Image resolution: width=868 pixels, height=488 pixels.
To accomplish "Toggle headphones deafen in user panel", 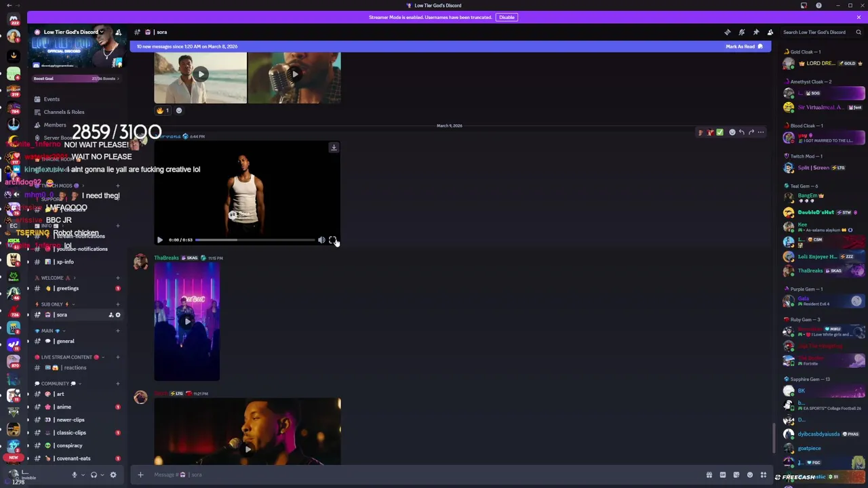I will [94, 475].
